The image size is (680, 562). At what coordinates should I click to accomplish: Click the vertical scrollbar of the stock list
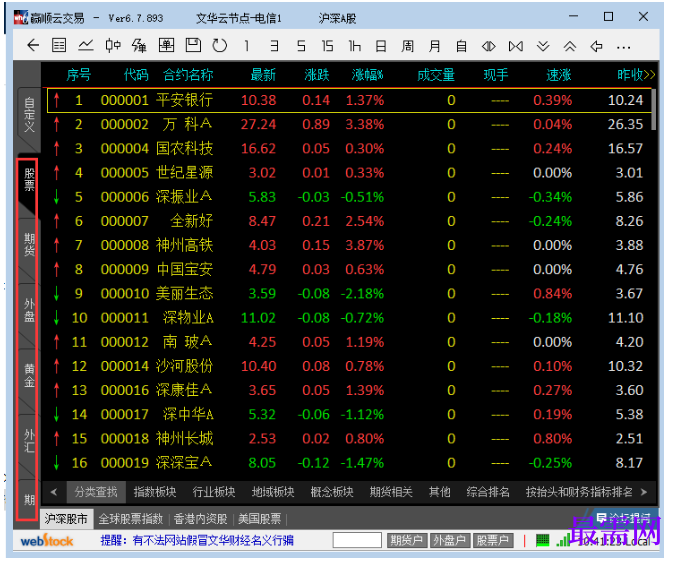tap(654, 110)
